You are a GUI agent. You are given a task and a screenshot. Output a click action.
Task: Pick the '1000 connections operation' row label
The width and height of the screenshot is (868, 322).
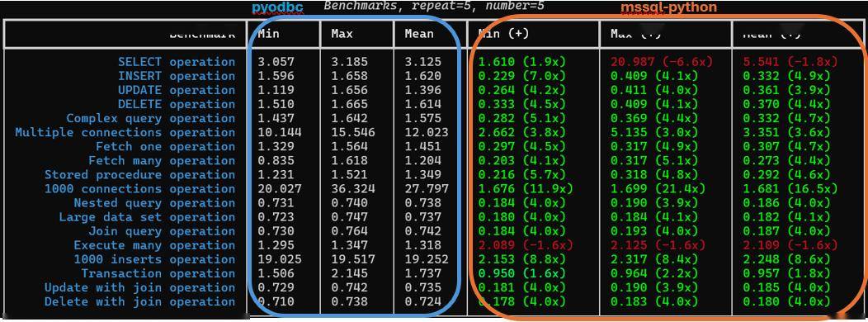click(140, 189)
